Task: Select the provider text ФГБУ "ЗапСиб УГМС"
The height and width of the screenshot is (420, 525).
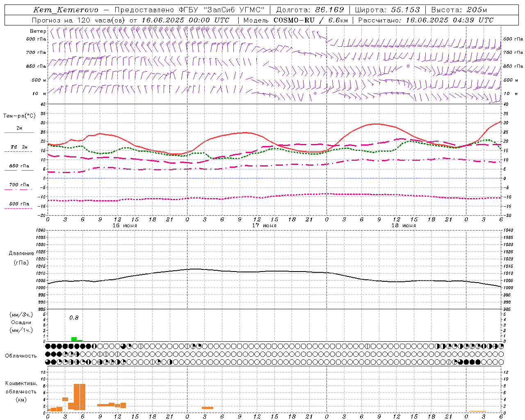Action: click(221, 10)
